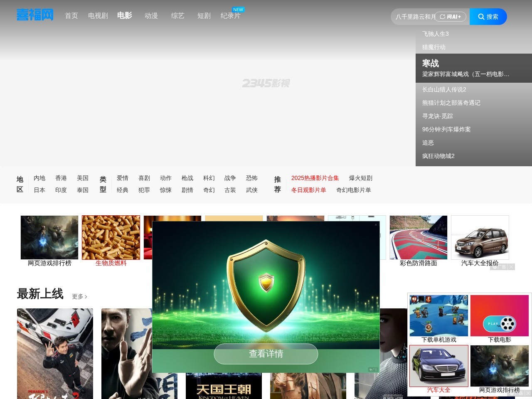Open the 纪录片 navigation tab
This screenshot has height=399, width=532.
231,16
